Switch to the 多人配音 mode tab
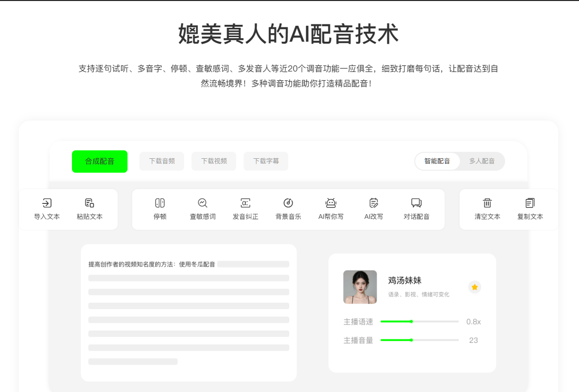 [x=482, y=161]
